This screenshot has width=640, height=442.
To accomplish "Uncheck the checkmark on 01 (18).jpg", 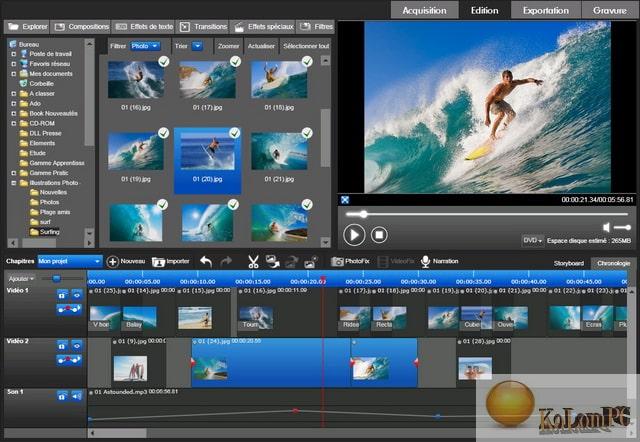I will [x=307, y=62].
